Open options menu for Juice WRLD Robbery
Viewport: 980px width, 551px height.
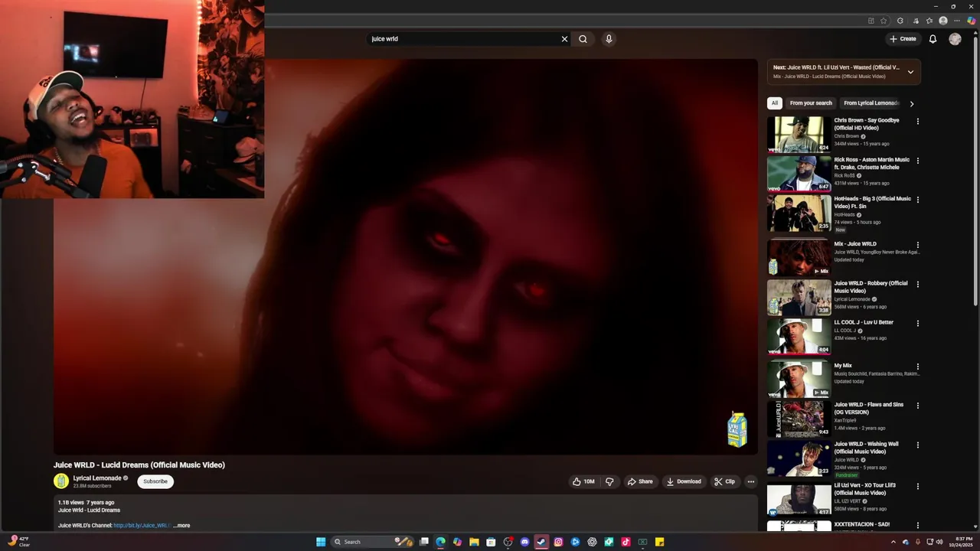click(x=917, y=284)
